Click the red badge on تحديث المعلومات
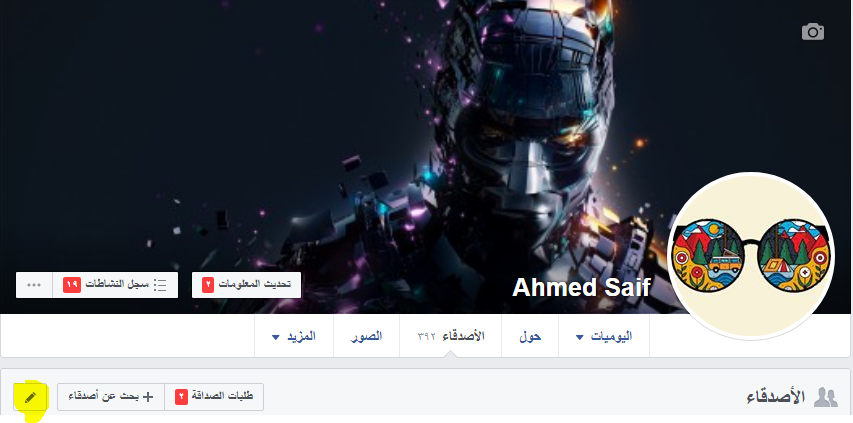Screen dimensions: 853x423 click(208, 284)
